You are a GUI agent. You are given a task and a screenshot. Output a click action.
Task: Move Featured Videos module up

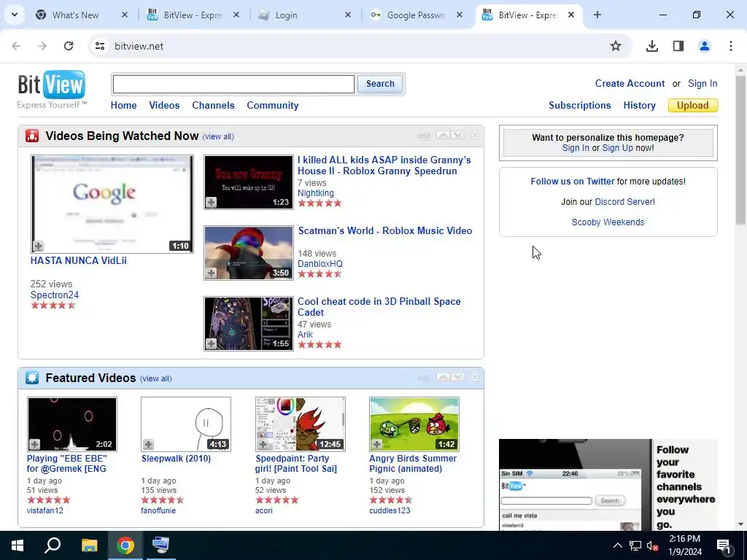443,377
